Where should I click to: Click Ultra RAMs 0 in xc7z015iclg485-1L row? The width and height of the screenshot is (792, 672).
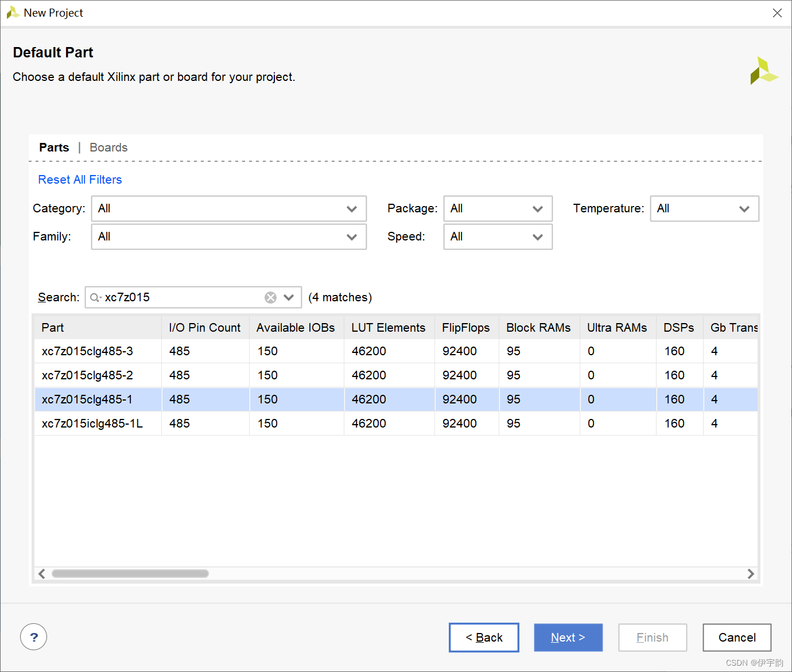[591, 424]
